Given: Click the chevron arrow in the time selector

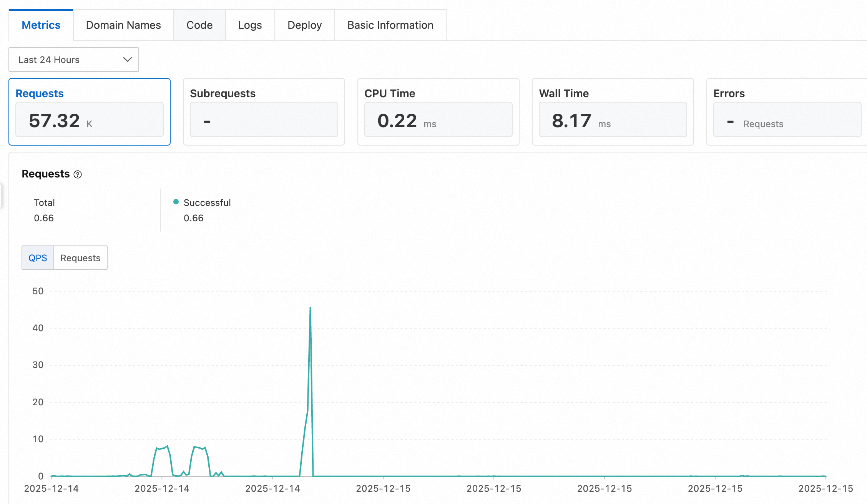Looking at the screenshot, I should pos(128,60).
